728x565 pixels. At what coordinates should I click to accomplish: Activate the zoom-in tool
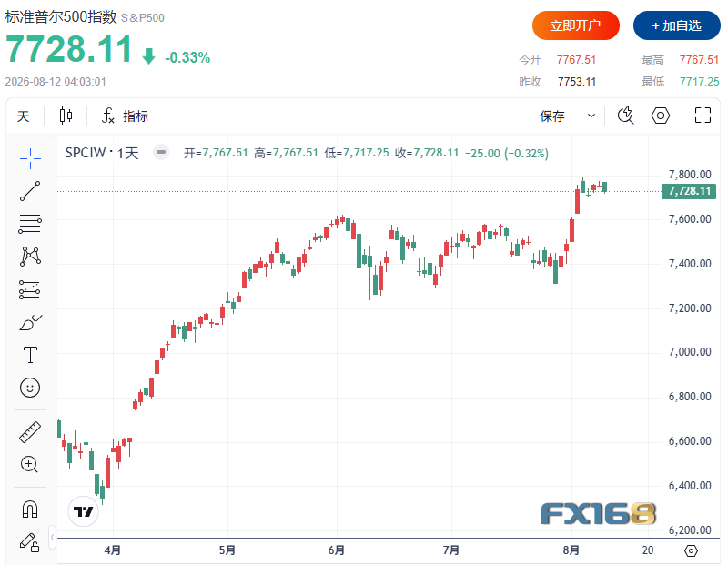pos(30,464)
